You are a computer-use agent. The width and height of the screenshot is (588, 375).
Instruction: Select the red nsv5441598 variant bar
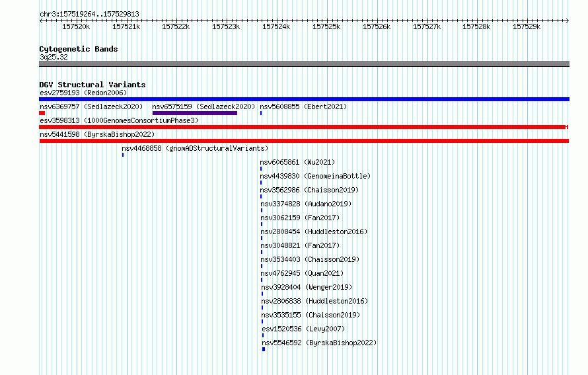304,141
